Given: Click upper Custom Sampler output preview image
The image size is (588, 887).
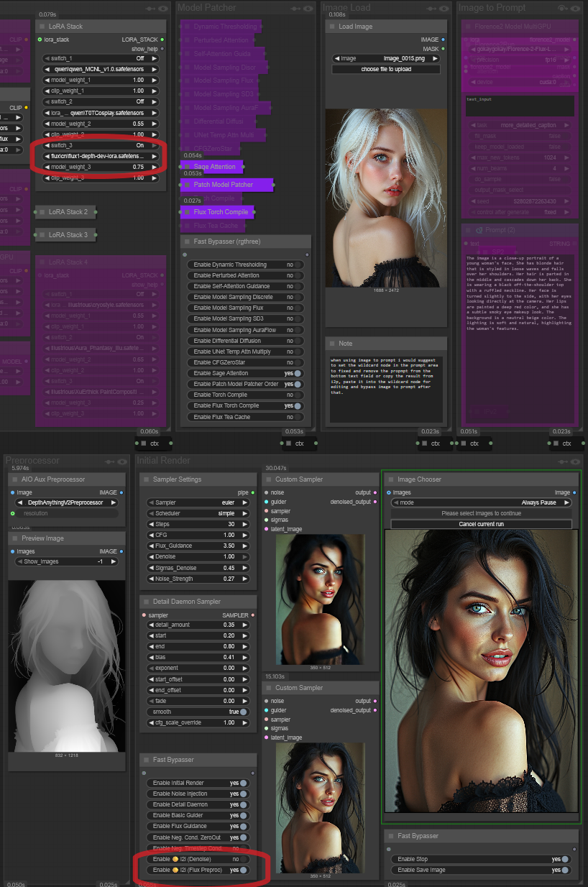Looking at the screenshot, I should pos(321,599).
